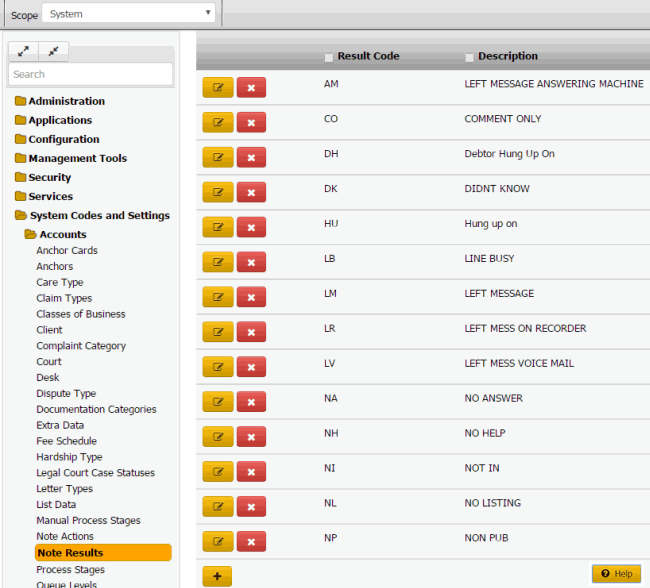Screen dimensions: 650x588
Task: Edit the DH Debtor Hung Up On row
Action: click(x=217, y=157)
